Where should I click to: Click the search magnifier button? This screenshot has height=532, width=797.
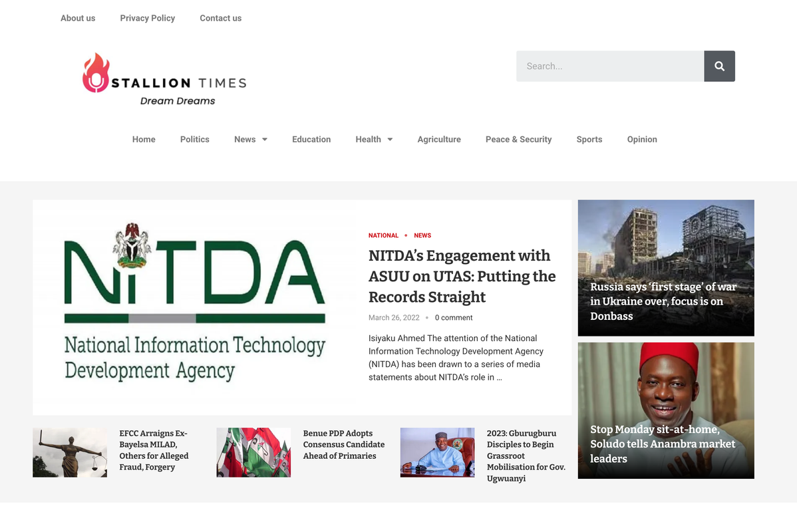[719, 66]
